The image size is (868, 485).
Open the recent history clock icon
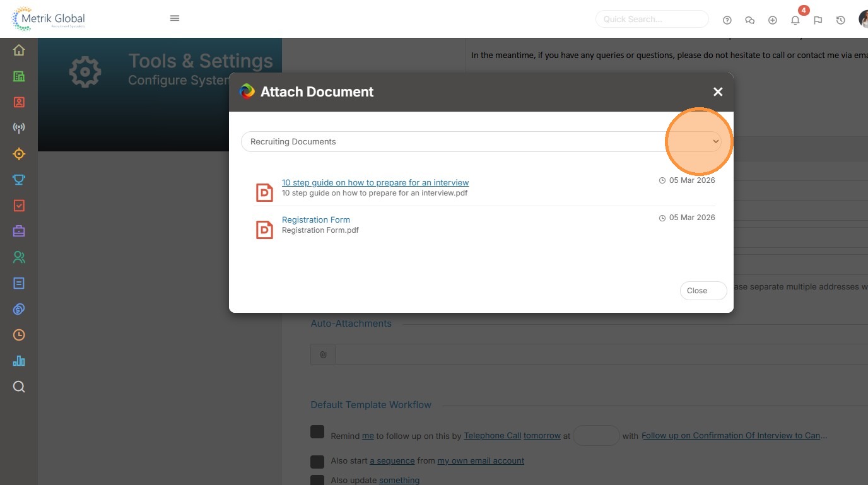pos(841,20)
